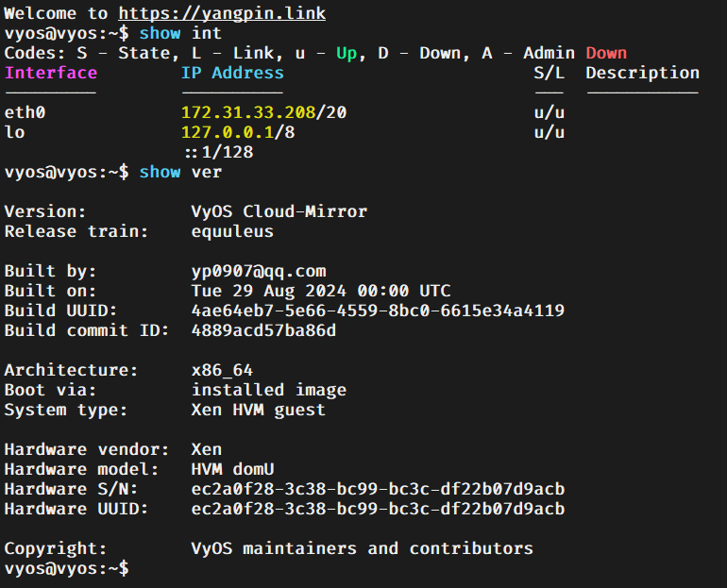Click the 'Release train:' label
The width and height of the screenshot is (727, 588).
click(76, 231)
